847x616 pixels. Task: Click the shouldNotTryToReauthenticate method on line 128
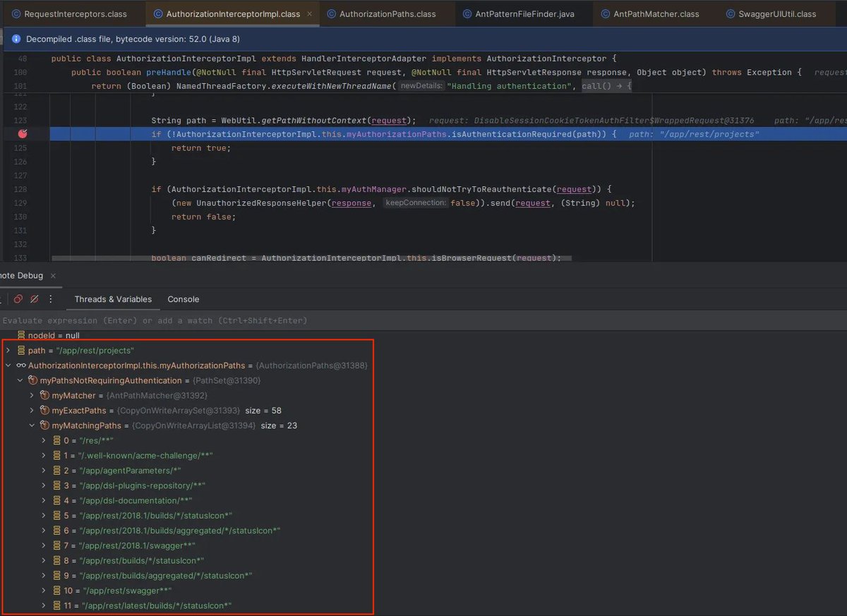tap(480, 189)
